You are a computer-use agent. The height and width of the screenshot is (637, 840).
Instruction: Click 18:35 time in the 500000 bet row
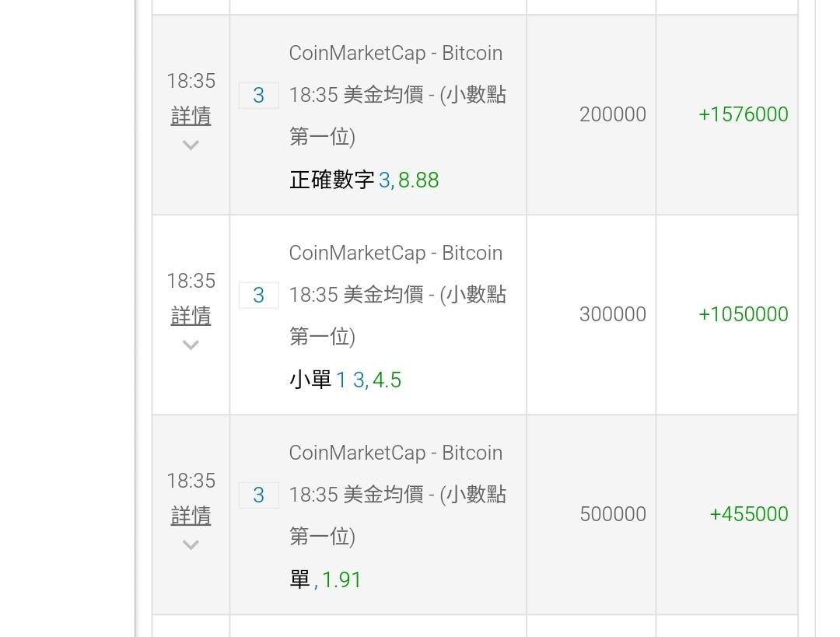191,481
